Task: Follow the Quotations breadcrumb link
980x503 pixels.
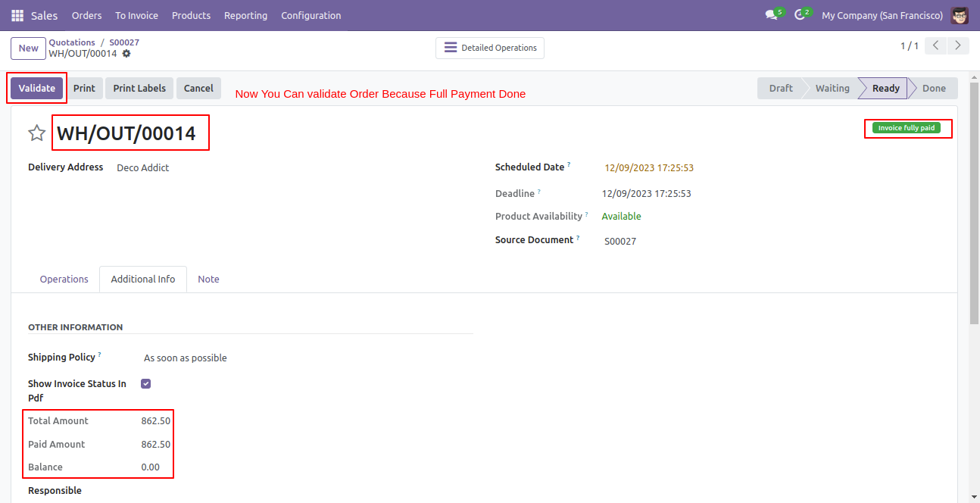Action: point(72,42)
